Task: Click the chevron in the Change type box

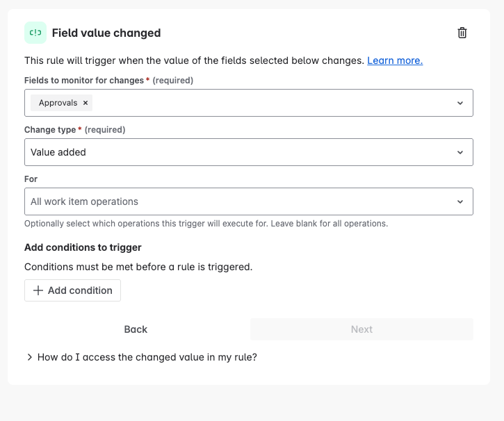Action: pos(460,152)
